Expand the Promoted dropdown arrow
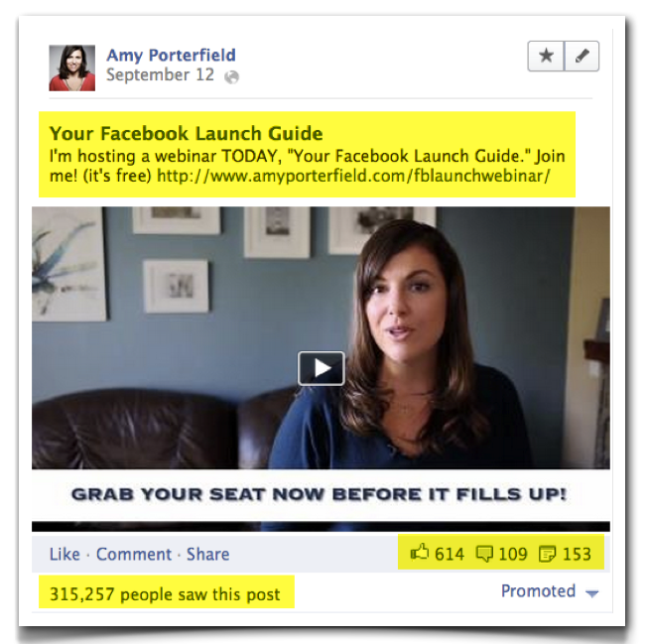The width and height of the screenshot is (647, 644). pos(592,593)
